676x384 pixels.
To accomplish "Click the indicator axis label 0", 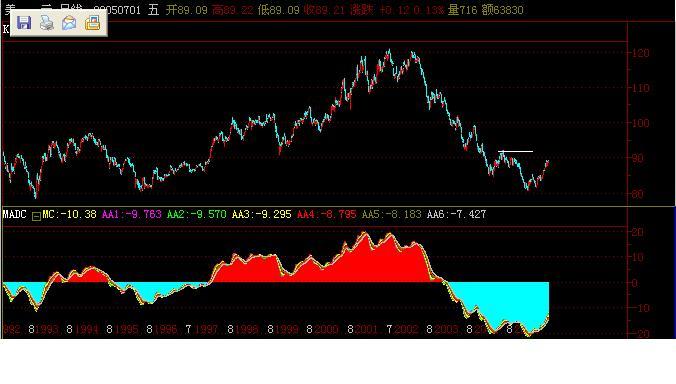I will click(635, 283).
